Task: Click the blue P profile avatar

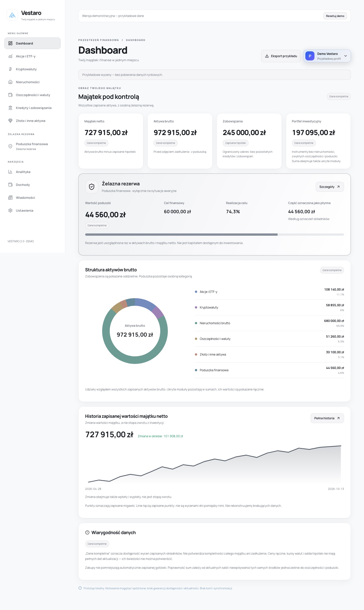Action: [x=310, y=56]
